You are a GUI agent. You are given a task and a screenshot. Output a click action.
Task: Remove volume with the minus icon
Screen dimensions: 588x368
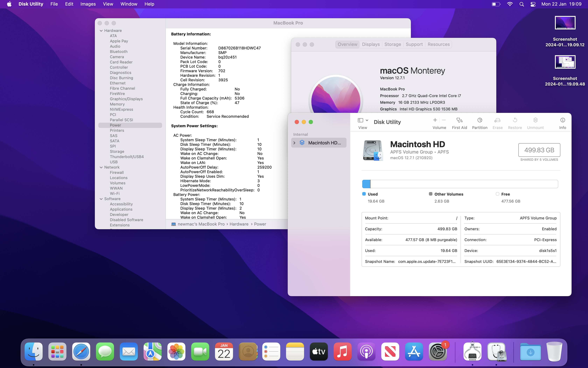[444, 120]
